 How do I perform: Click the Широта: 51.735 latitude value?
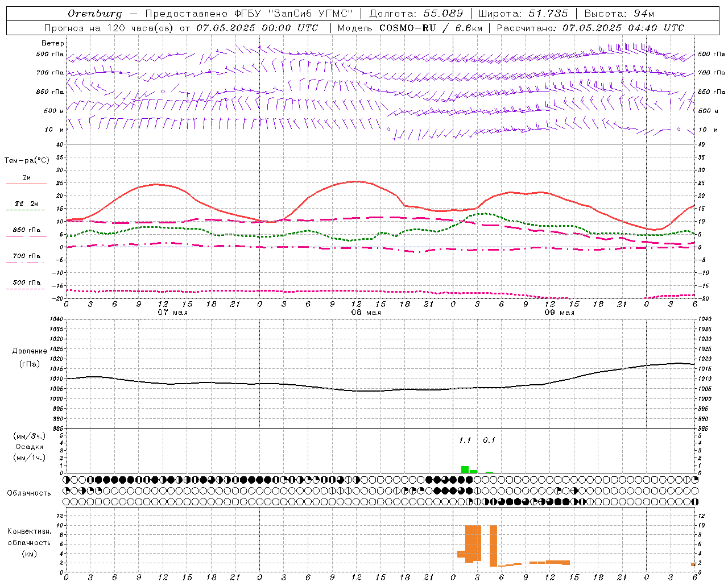pyautogui.click(x=523, y=14)
